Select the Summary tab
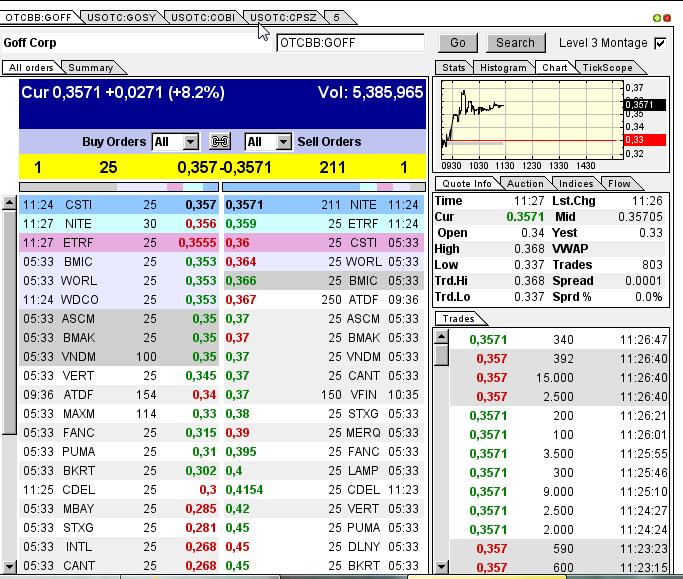The width and height of the screenshot is (683, 579). tap(91, 68)
